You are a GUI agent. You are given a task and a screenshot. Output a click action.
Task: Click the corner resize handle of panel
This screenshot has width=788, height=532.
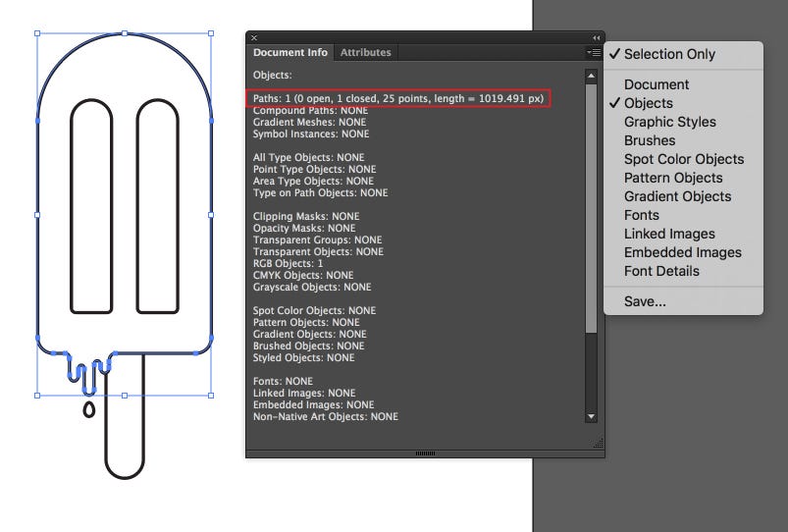(598, 443)
